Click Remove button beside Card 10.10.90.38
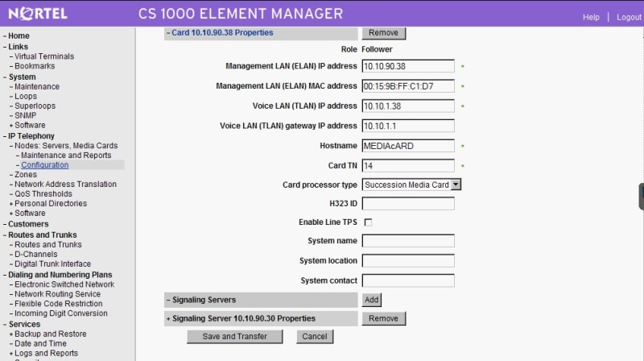This screenshot has height=361, width=644. click(x=383, y=32)
